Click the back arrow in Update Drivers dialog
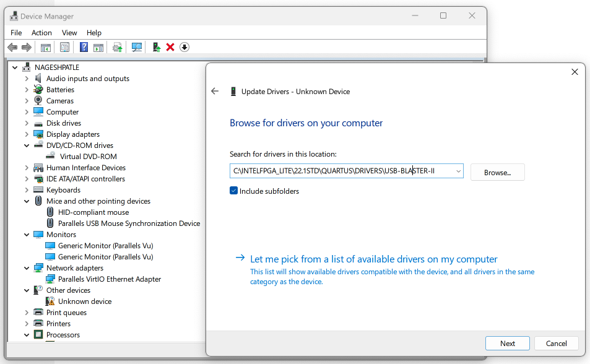 pos(215,92)
